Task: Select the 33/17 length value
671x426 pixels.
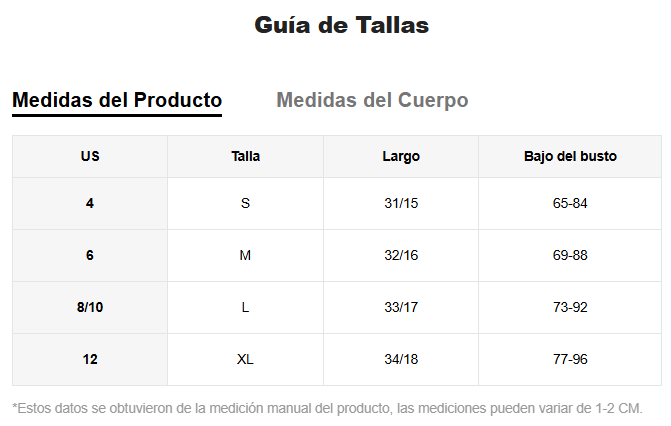Action: click(x=401, y=307)
